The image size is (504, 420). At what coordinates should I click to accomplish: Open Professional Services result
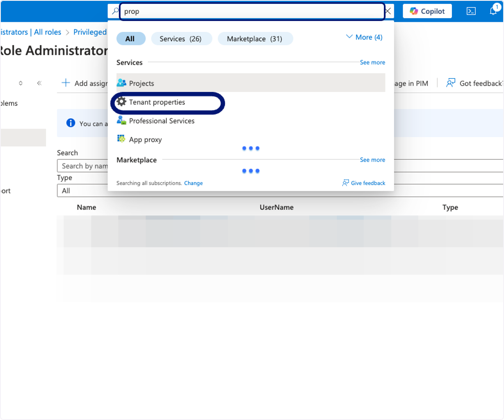[251, 121]
